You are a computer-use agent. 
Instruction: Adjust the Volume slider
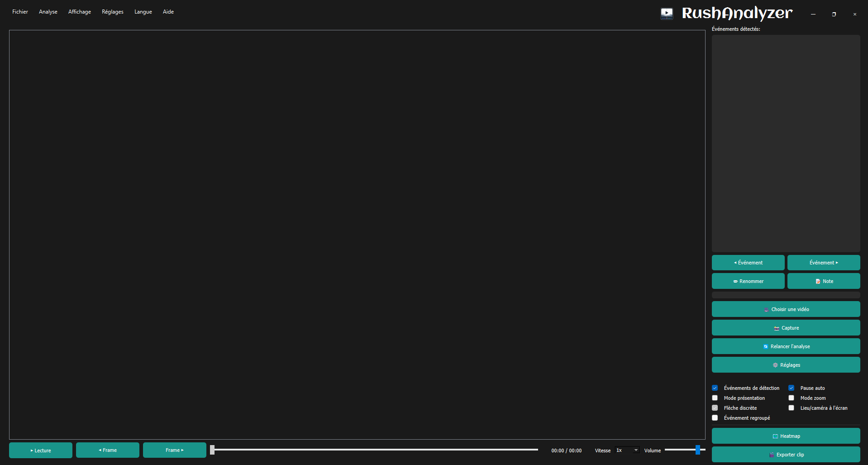[x=685, y=450]
